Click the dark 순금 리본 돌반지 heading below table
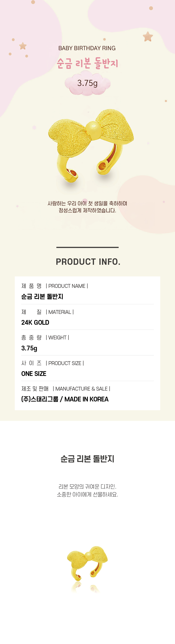175x644 pixels. [87, 459]
